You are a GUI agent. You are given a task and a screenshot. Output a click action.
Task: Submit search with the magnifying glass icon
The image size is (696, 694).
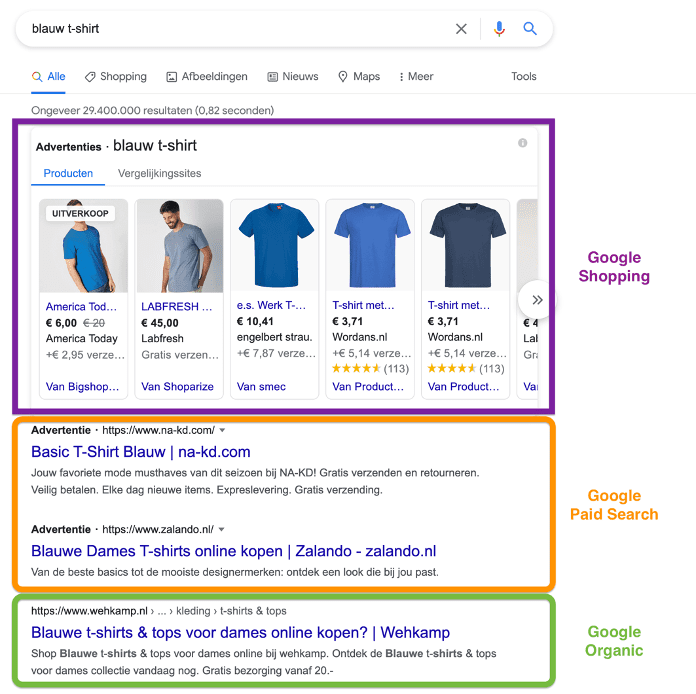530,29
